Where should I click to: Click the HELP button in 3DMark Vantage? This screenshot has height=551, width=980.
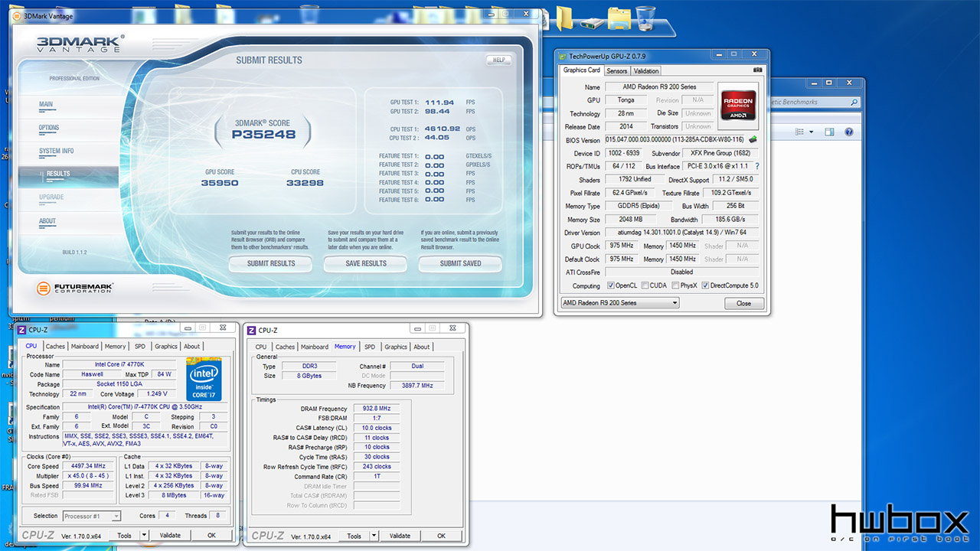click(499, 60)
